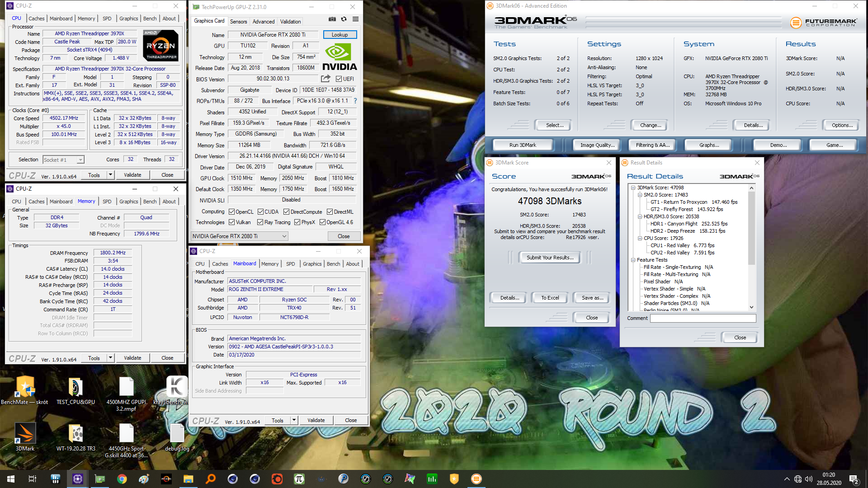This screenshot has width=868, height=488.
Task: Toggle the DirectML checkbox
Action: [x=330, y=211]
